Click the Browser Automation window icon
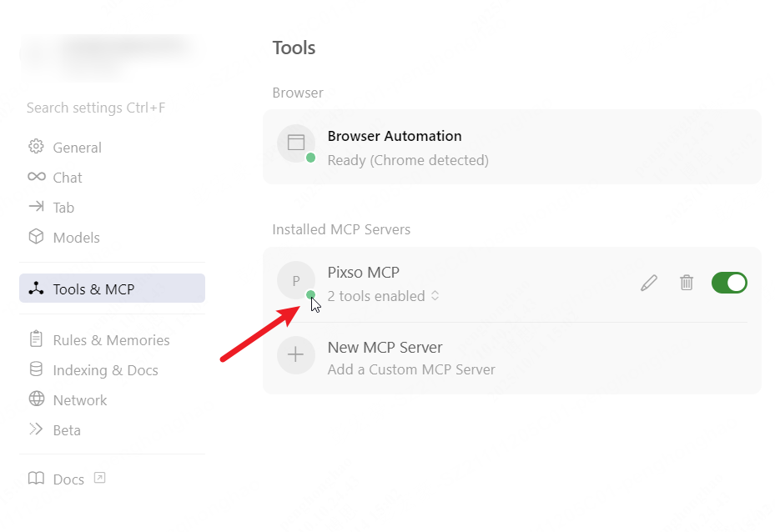This screenshot has height=532, width=775. (x=295, y=143)
